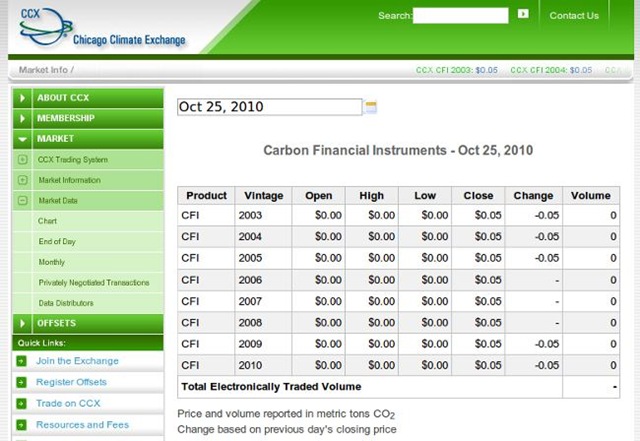
Task: Click the Open column header
Action: [319, 196]
